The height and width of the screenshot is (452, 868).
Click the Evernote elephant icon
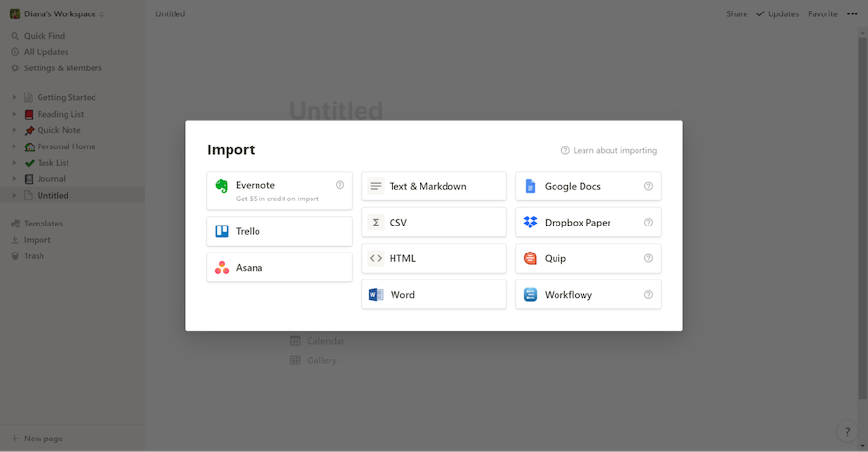point(222,186)
